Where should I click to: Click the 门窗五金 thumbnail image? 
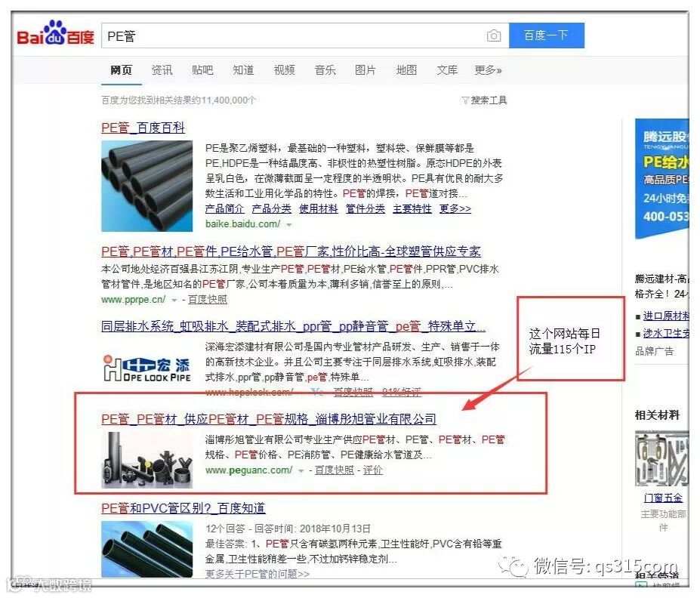pyautogui.click(x=662, y=458)
